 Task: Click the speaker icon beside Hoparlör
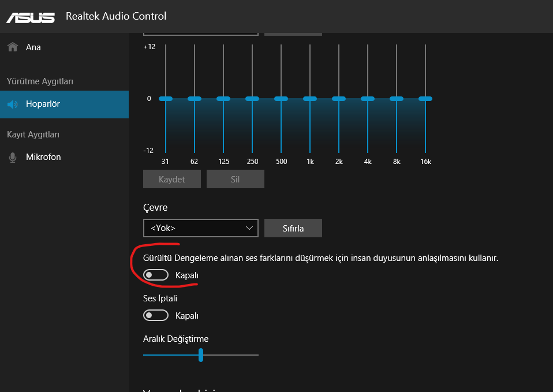click(x=13, y=104)
